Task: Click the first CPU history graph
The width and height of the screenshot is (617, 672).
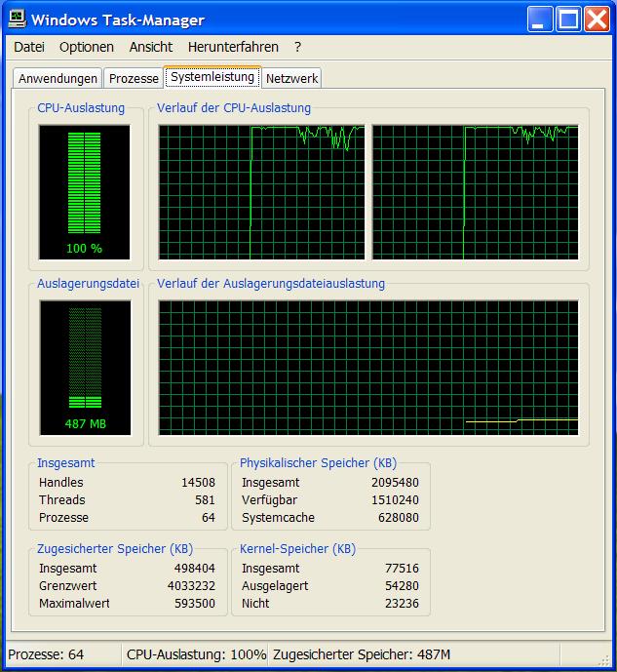Action: coord(261,192)
